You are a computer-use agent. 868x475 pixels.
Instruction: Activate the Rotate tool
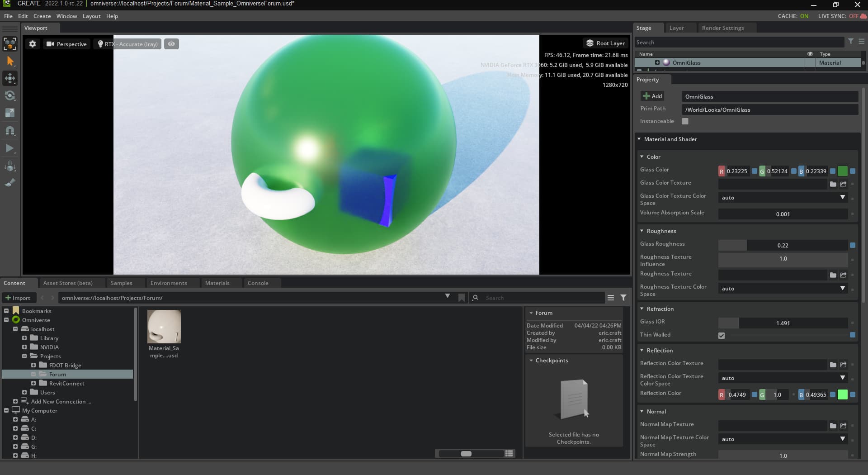coord(10,95)
